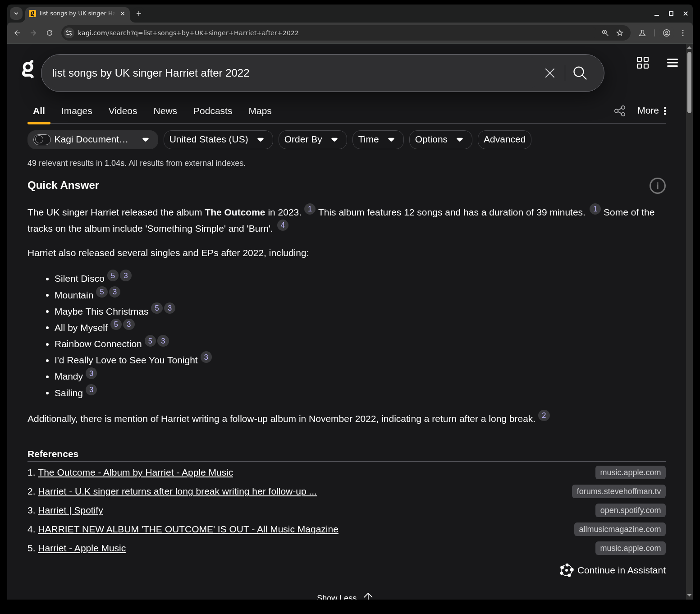This screenshot has height=614, width=700.
Task: Click citation 5 next to Mountain
Action: (x=102, y=292)
